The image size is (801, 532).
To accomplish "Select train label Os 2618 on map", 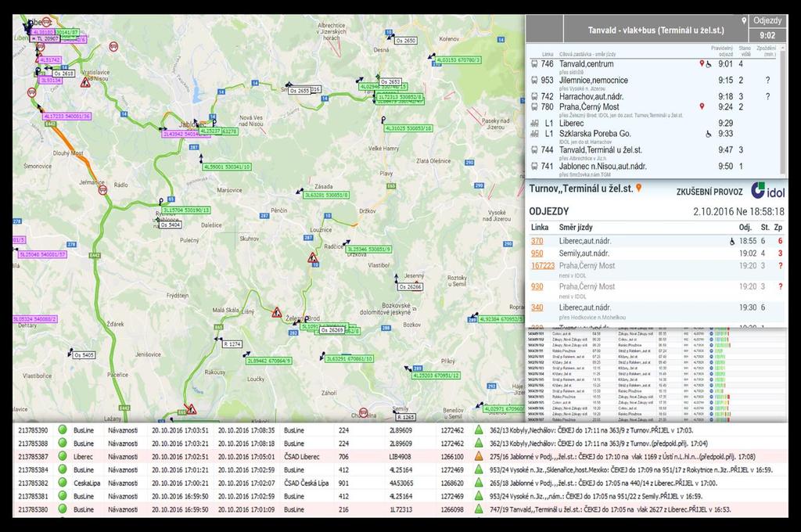I will click(64, 74).
